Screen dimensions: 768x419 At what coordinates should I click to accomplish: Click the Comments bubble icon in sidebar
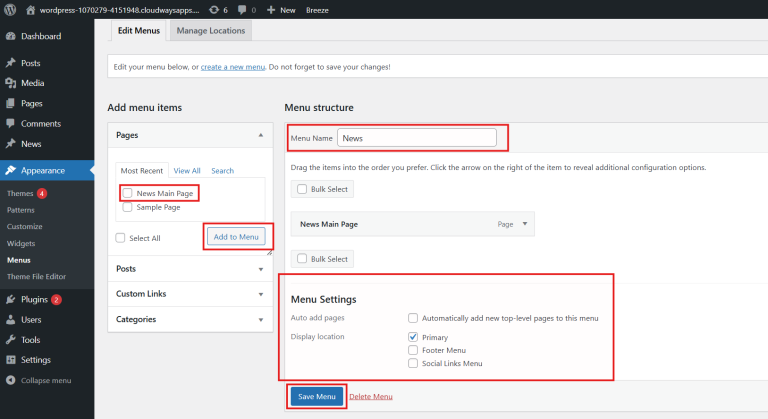pyautogui.click(x=10, y=123)
